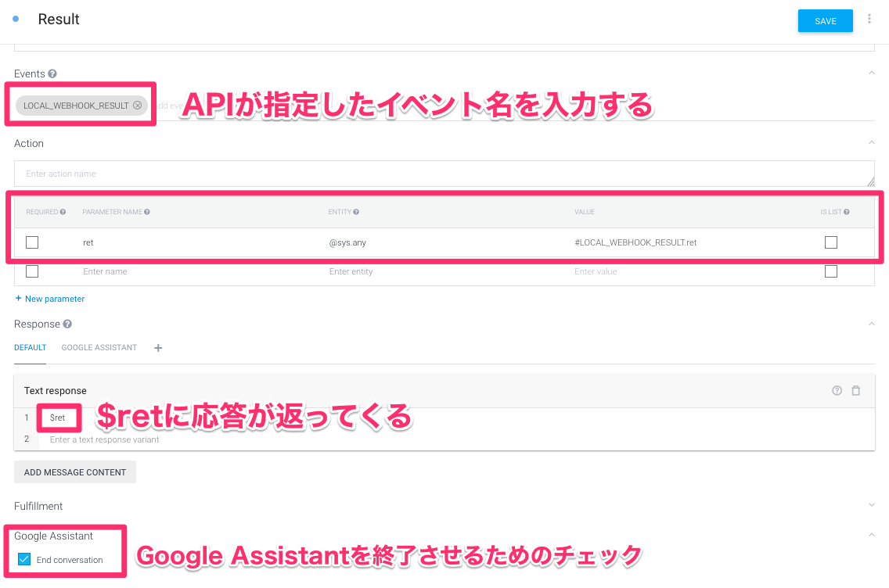Remove the LOCAL_WEBHOOK_RESULT event chip
Viewport: 889px width, 588px height.
point(137,106)
